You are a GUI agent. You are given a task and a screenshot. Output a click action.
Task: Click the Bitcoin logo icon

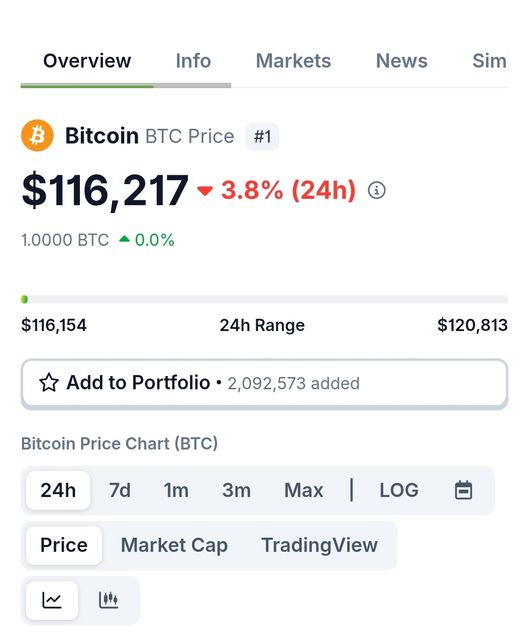point(37,135)
